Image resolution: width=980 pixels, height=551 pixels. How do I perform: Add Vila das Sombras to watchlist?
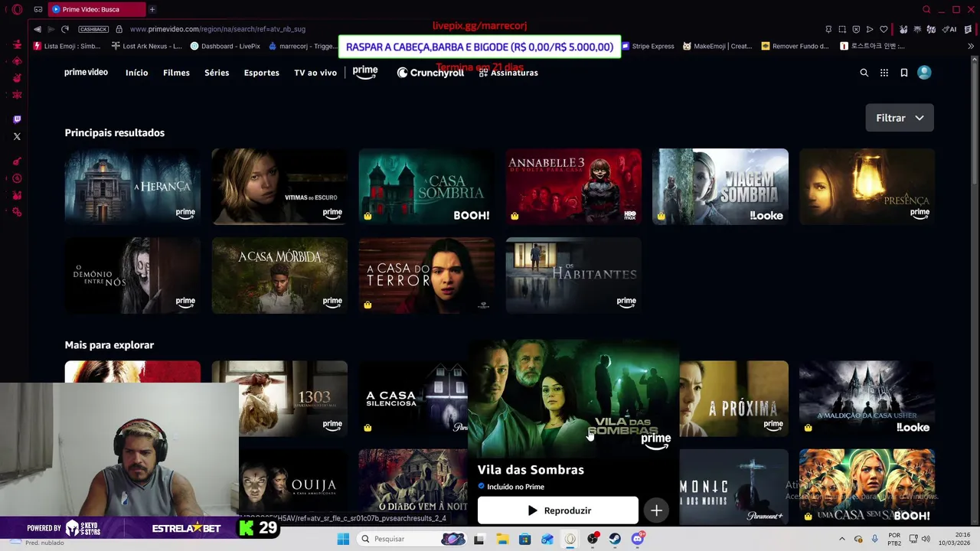[656, 510]
